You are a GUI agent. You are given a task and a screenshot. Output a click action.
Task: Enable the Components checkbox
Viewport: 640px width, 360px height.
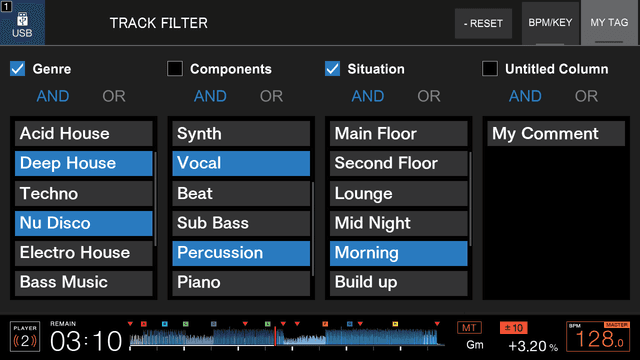tap(175, 69)
